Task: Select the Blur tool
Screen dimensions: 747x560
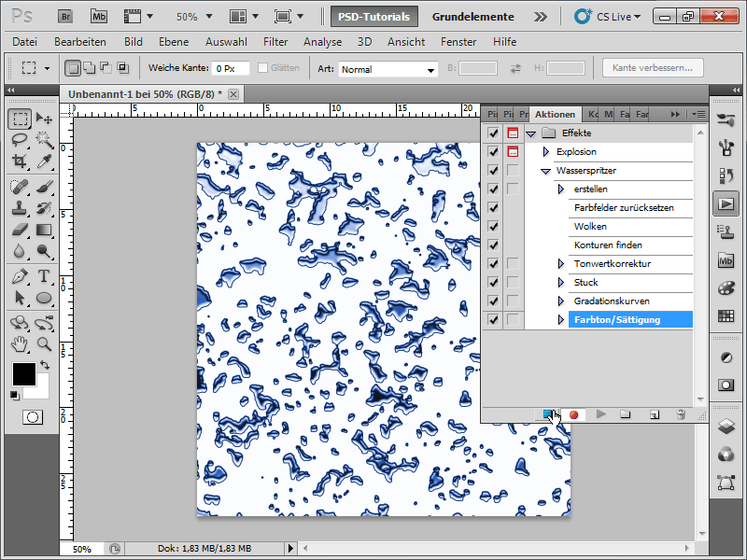Action: point(20,251)
